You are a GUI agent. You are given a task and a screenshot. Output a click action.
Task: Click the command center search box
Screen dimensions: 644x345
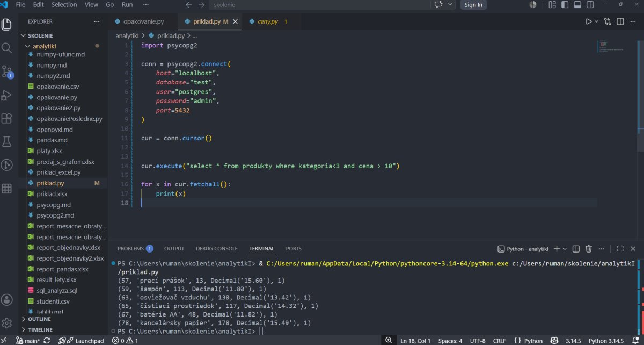[319, 5]
